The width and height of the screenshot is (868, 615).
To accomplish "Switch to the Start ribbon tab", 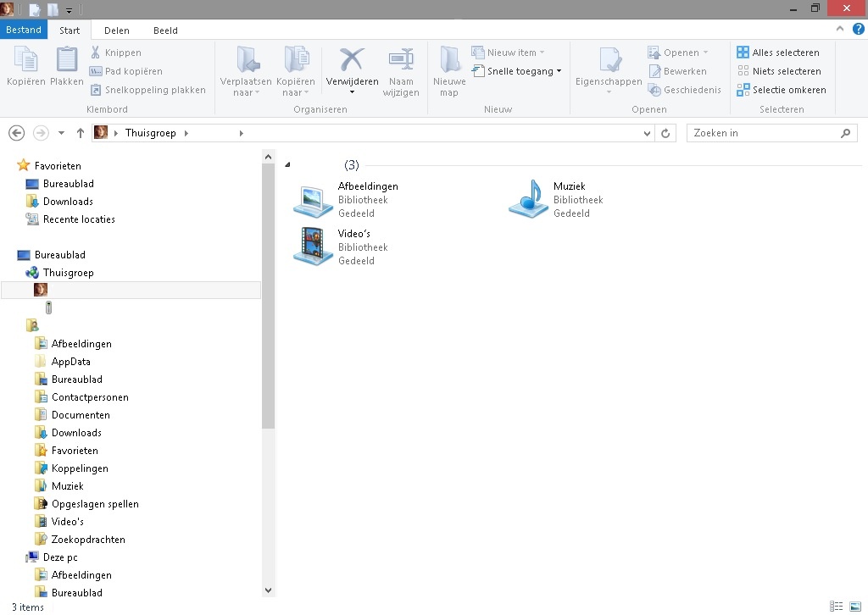I will click(x=70, y=30).
